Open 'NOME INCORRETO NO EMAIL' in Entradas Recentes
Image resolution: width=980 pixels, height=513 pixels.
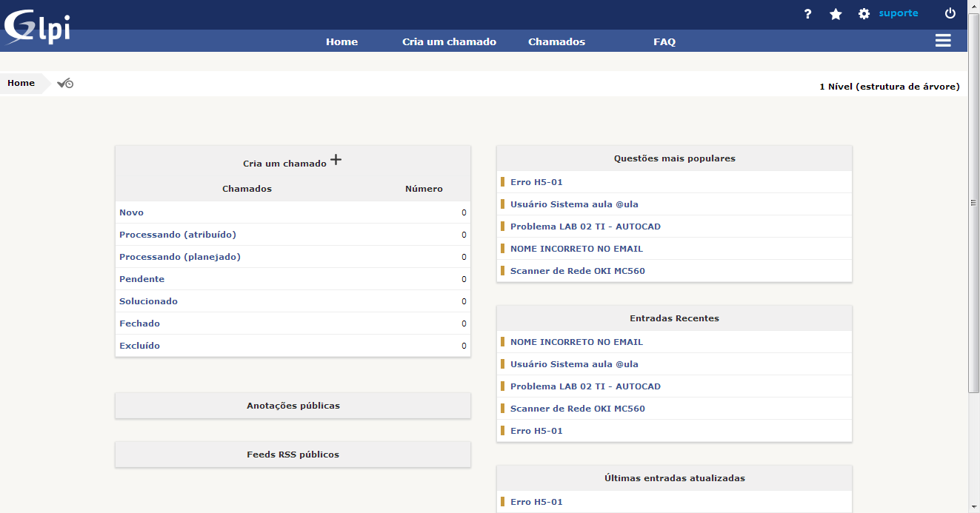[576, 342]
